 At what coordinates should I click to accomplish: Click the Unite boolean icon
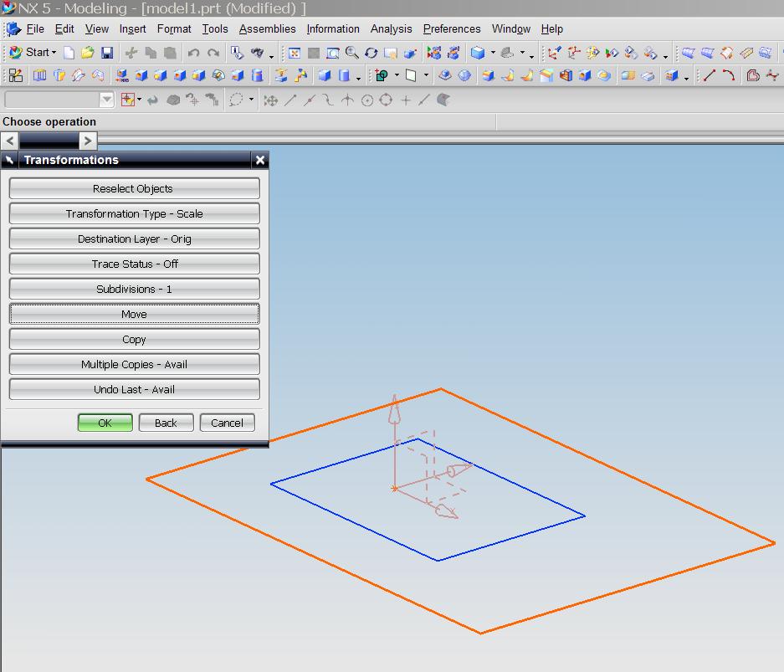point(382,75)
